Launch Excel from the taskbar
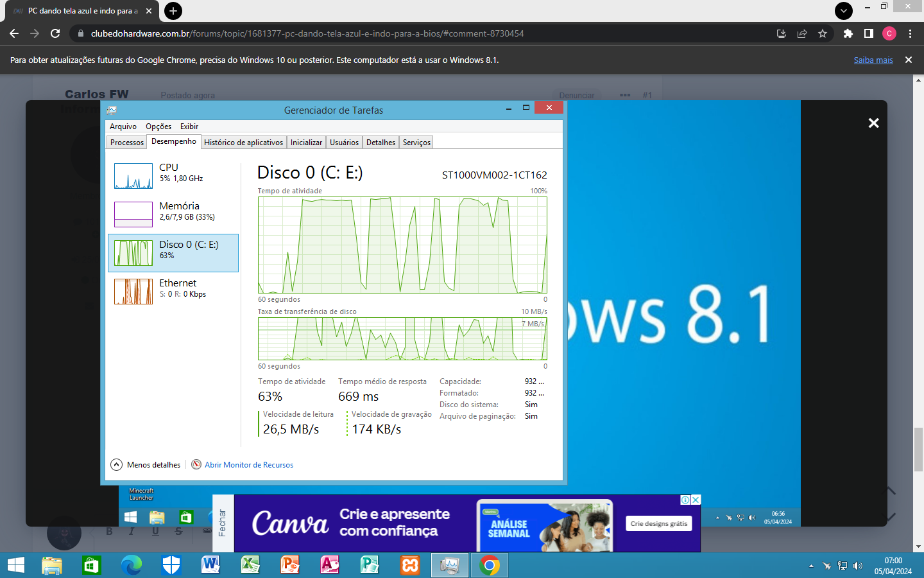Image resolution: width=924 pixels, height=578 pixels. coord(250,565)
